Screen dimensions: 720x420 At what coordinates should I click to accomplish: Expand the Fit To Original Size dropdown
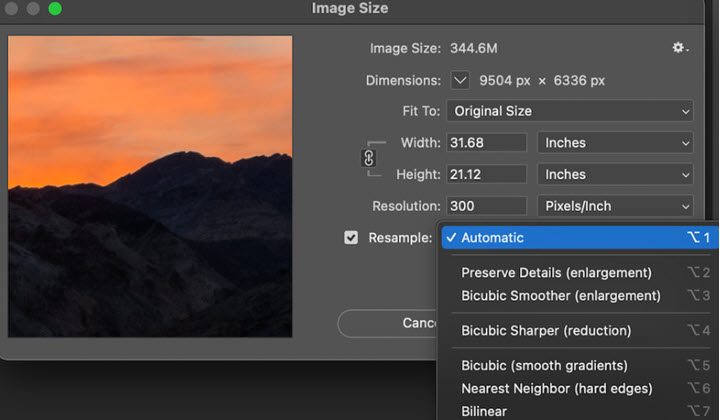pyautogui.click(x=569, y=111)
